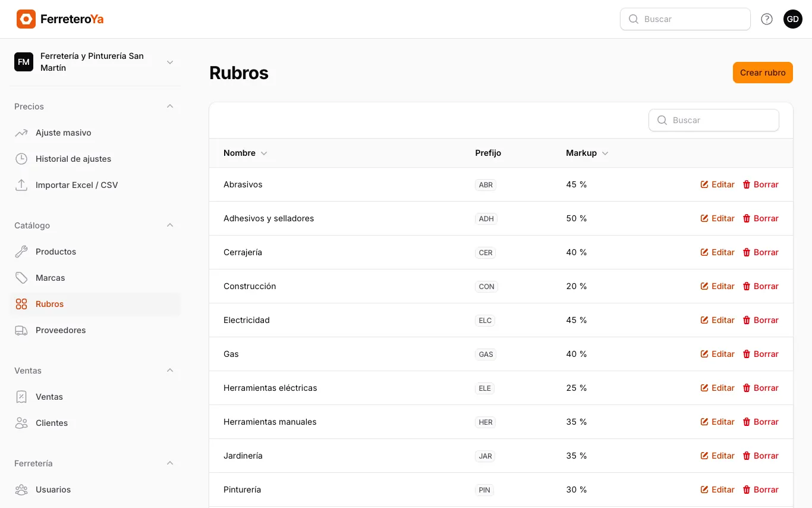This screenshot has height=508, width=812.
Task: Delete the Electricidad rubro
Action: point(760,320)
